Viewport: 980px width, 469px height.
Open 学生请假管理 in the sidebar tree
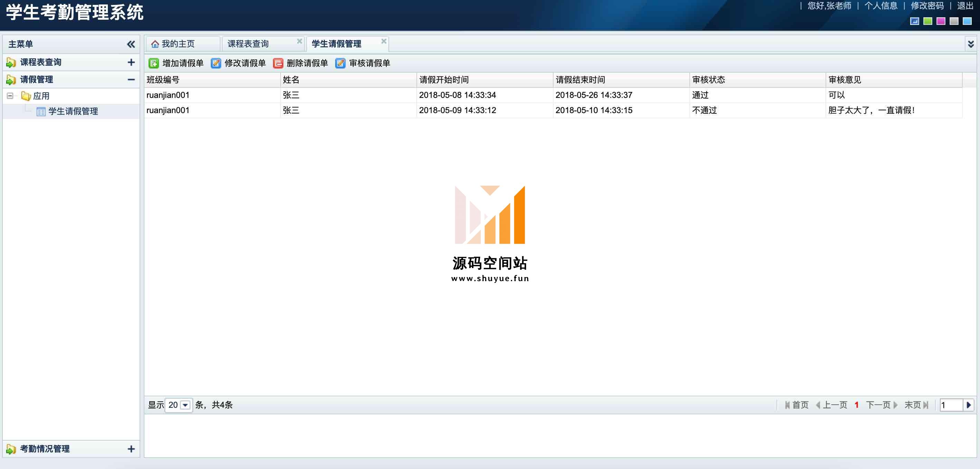(73, 111)
